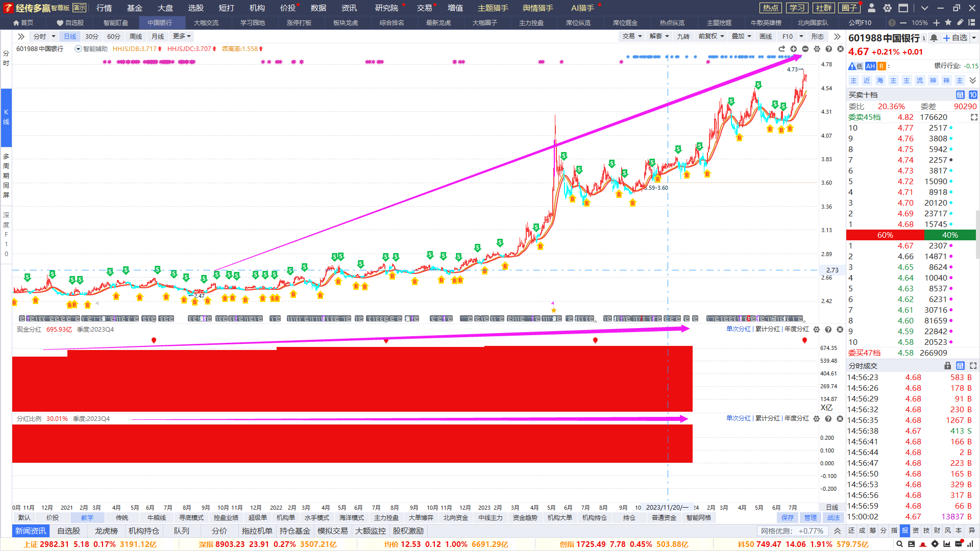Screen dimensions: 980x551
Task: Switch to the 公司F10 tab
Action: pyautogui.click(x=860, y=23)
